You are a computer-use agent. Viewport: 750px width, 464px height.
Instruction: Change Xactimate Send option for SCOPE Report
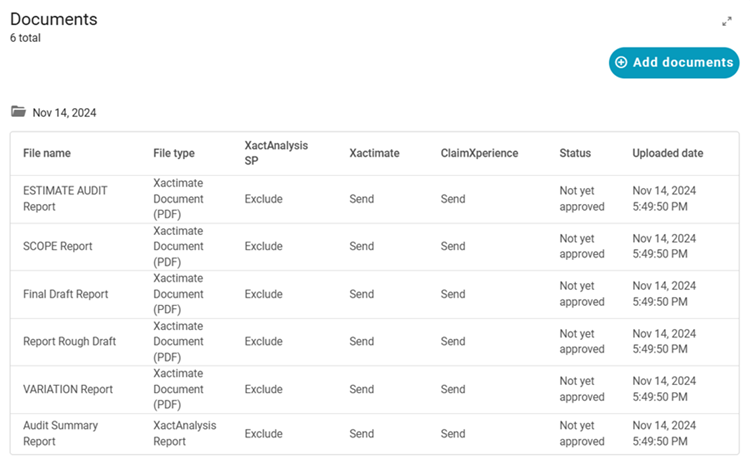point(361,246)
